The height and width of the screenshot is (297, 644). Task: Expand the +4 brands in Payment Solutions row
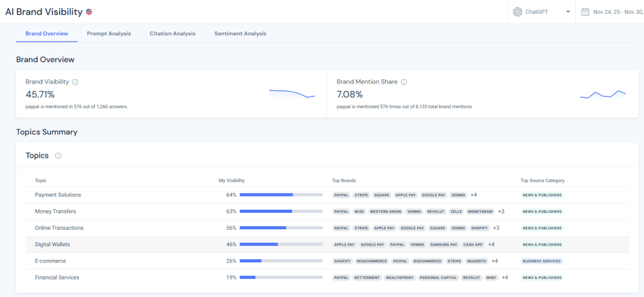tap(474, 195)
